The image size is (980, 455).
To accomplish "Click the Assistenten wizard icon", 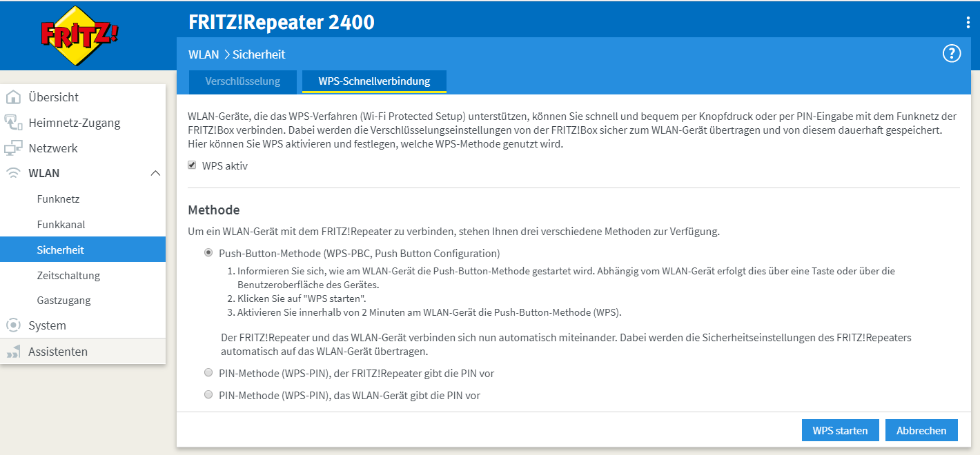I will (13, 352).
